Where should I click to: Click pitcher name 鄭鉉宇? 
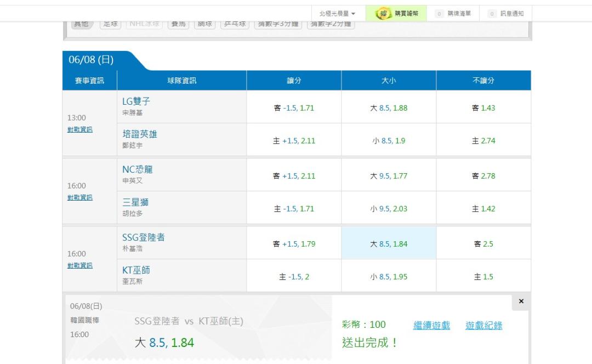pos(132,145)
